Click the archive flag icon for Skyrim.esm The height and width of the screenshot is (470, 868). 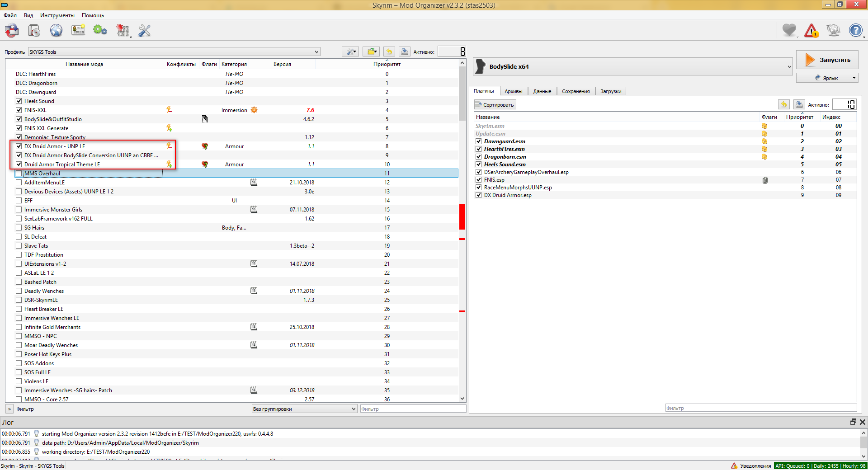[x=764, y=126]
